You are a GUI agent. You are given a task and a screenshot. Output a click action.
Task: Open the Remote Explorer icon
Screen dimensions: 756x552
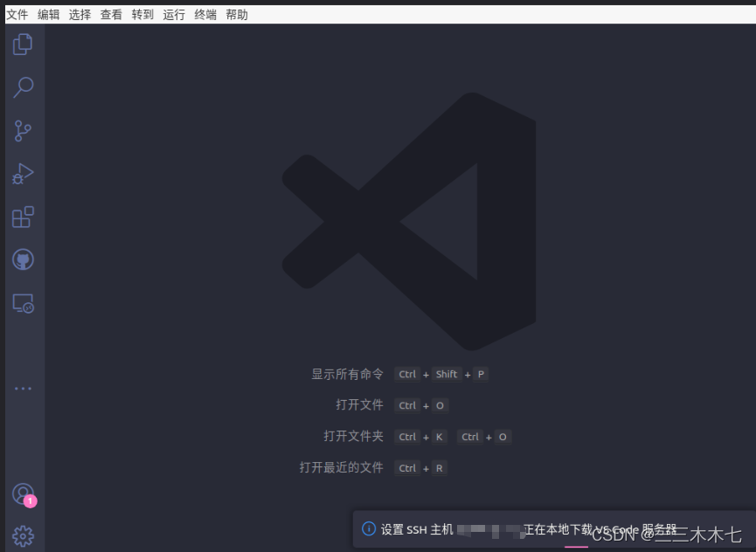pos(23,303)
